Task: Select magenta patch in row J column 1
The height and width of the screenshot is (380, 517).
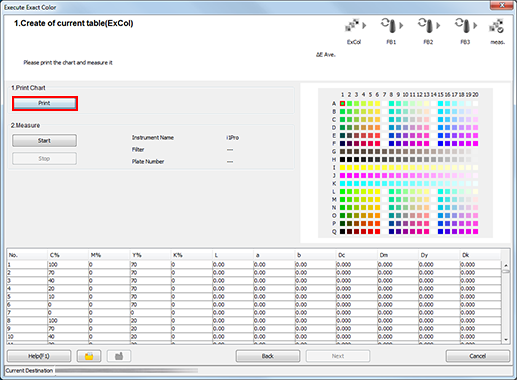Action: 342,176
